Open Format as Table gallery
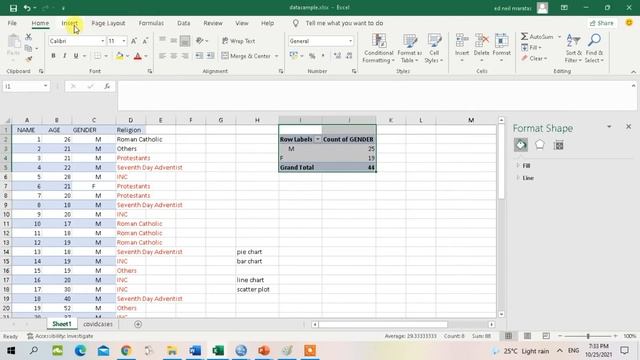The image size is (640, 360). 409,49
